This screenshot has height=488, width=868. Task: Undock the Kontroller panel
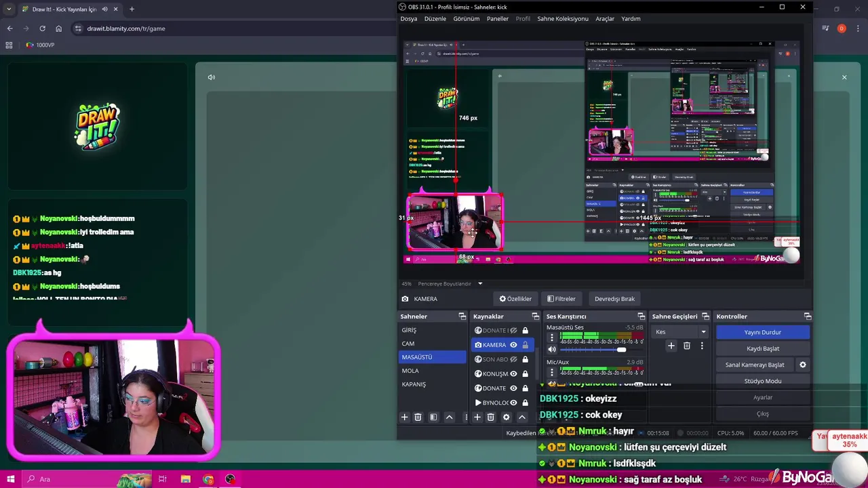point(808,317)
